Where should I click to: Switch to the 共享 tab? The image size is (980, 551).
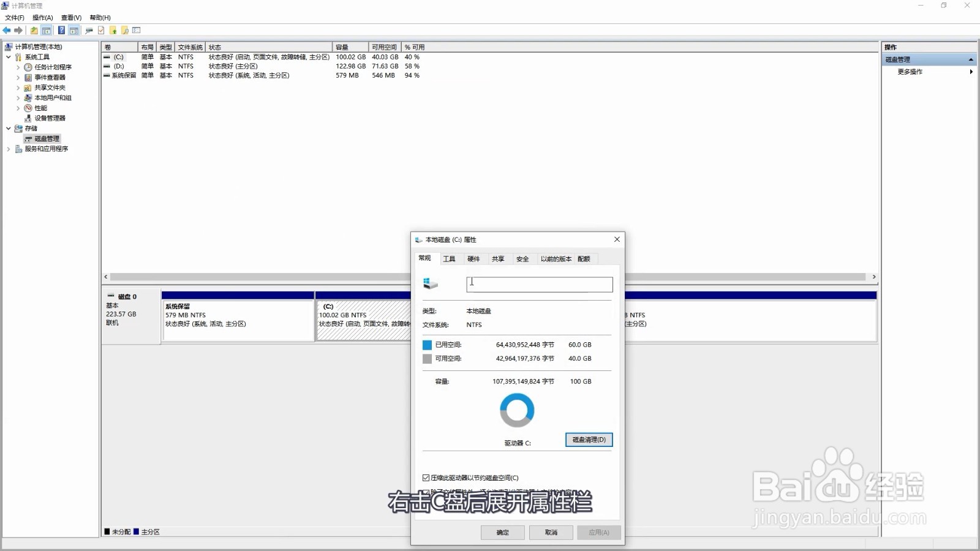(499, 259)
